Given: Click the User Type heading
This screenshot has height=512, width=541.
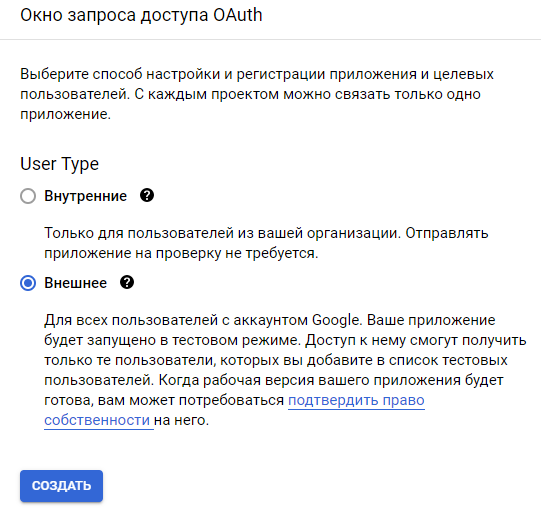Looking at the screenshot, I should click(x=59, y=164).
